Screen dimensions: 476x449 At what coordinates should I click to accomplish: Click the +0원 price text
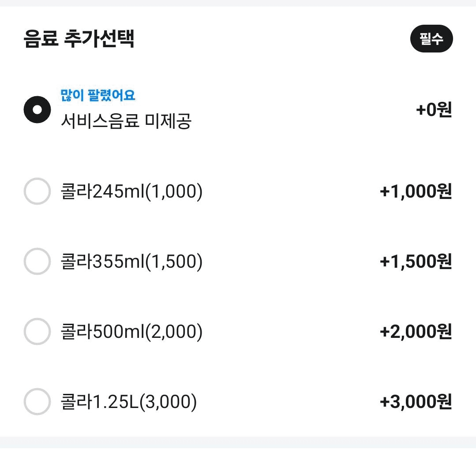pos(434,110)
